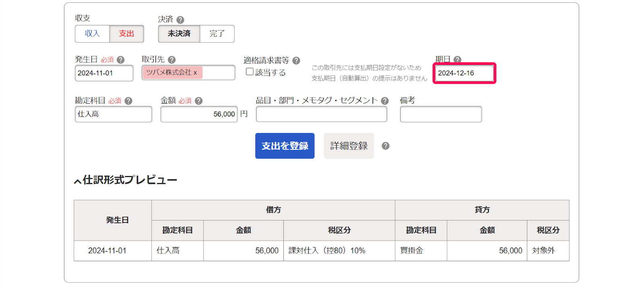
Task: Open the 勘定科目 field showing 仕入高
Action: (x=113, y=114)
